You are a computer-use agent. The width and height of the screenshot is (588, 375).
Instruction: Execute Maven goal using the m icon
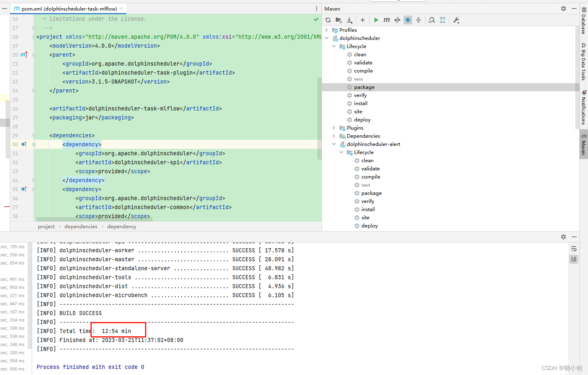tap(386, 20)
